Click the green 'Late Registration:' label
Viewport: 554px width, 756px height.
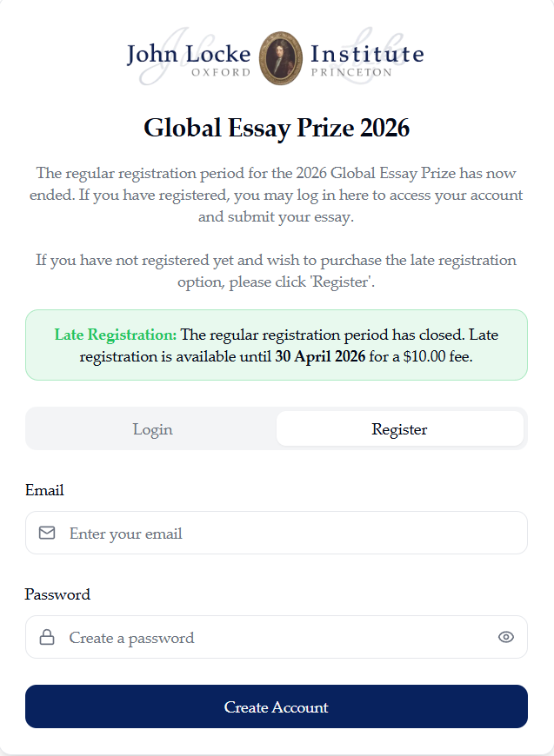tap(115, 335)
